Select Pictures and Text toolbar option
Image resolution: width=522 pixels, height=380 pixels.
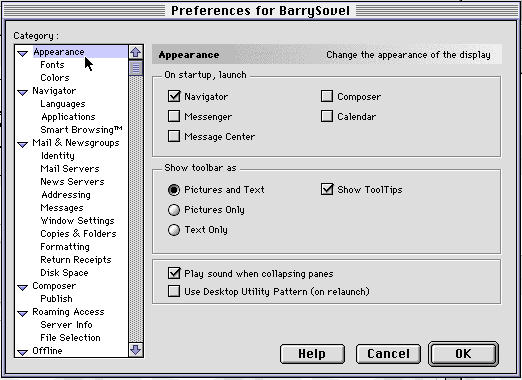(174, 190)
